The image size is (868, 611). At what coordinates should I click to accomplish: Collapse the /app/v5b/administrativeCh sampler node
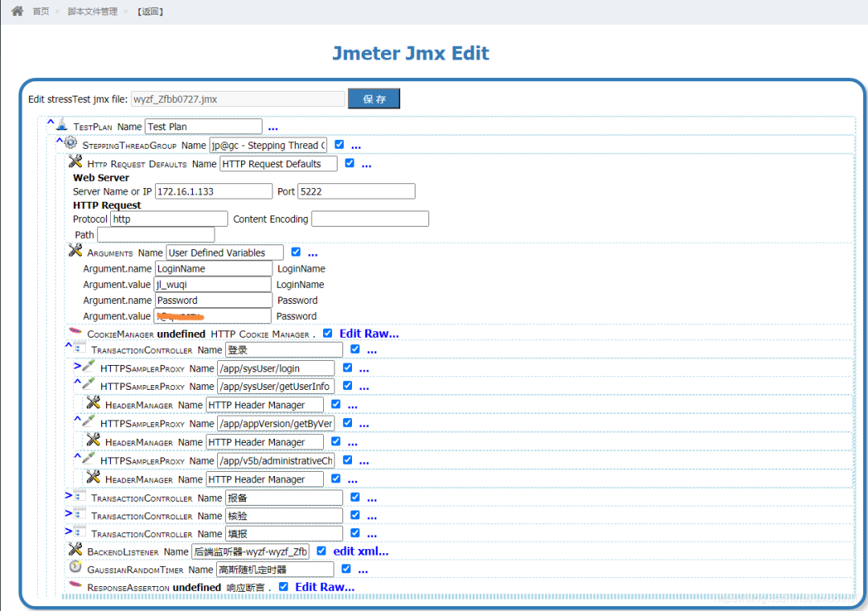click(77, 457)
